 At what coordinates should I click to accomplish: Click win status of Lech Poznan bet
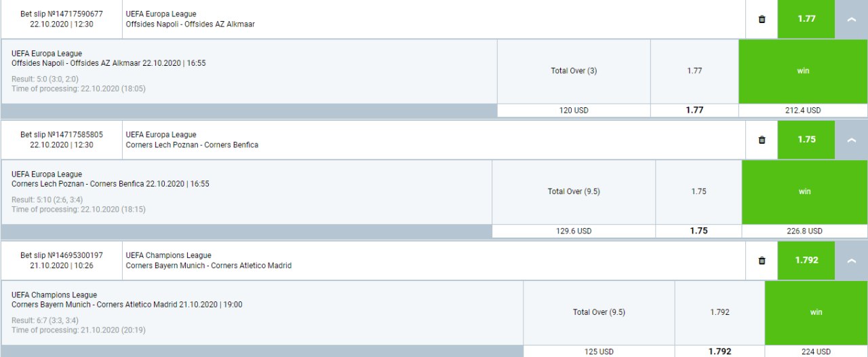(x=804, y=191)
